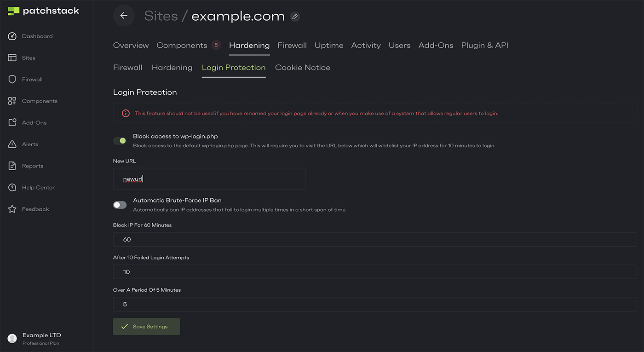The width and height of the screenshot is (644, 352).
Task: Click the Save Settings button
Action: [146, 326]
